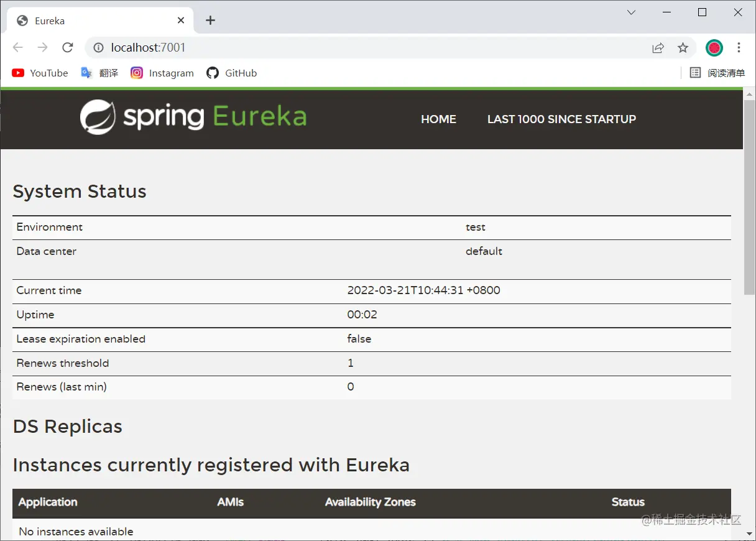Click the page vertical scrollbar thumb

749,198
